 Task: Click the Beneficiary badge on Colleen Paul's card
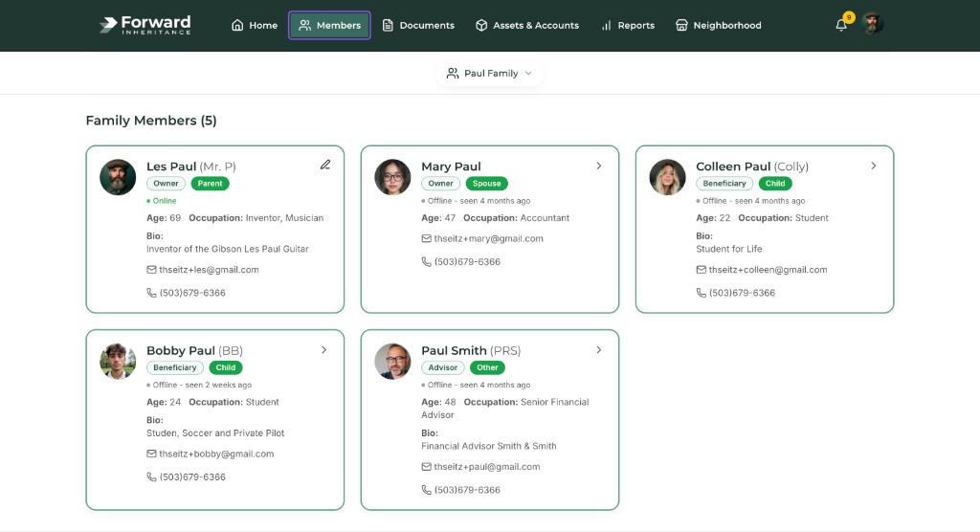[x=724, y=184]
